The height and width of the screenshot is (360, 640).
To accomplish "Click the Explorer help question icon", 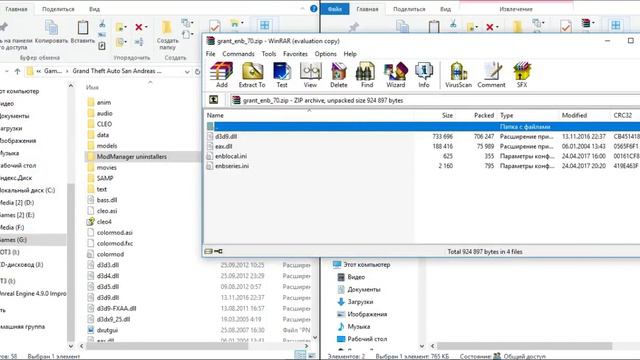I will 313,9.
